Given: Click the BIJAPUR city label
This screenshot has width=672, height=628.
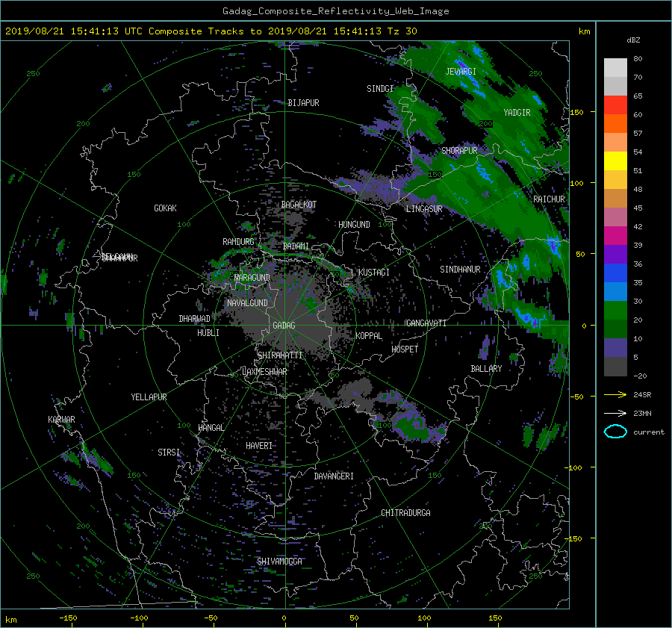Looking at the screenshot, I should (x=303, y=103).
